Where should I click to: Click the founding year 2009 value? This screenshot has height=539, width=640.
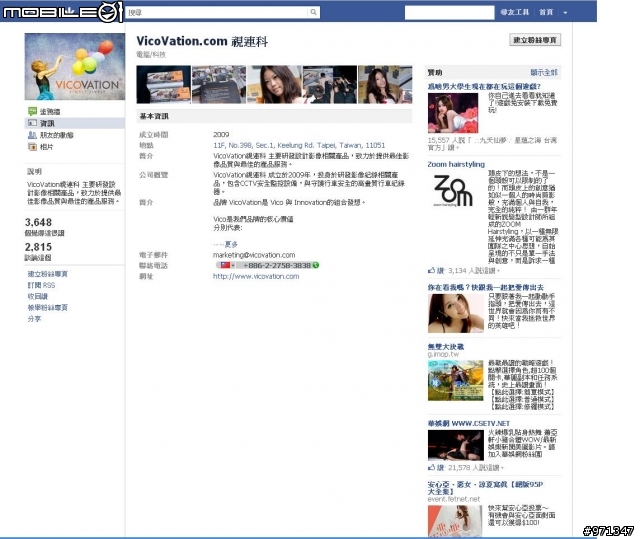click(221, 134)
